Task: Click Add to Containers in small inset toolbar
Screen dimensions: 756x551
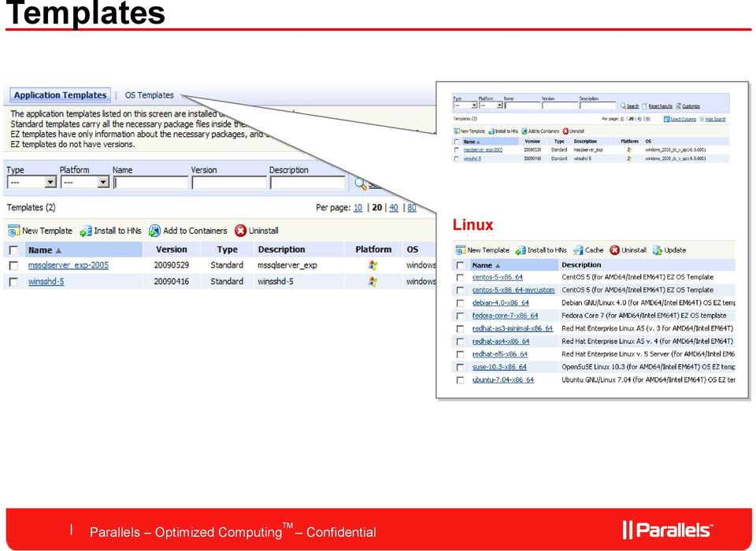Action: point(540,131)
